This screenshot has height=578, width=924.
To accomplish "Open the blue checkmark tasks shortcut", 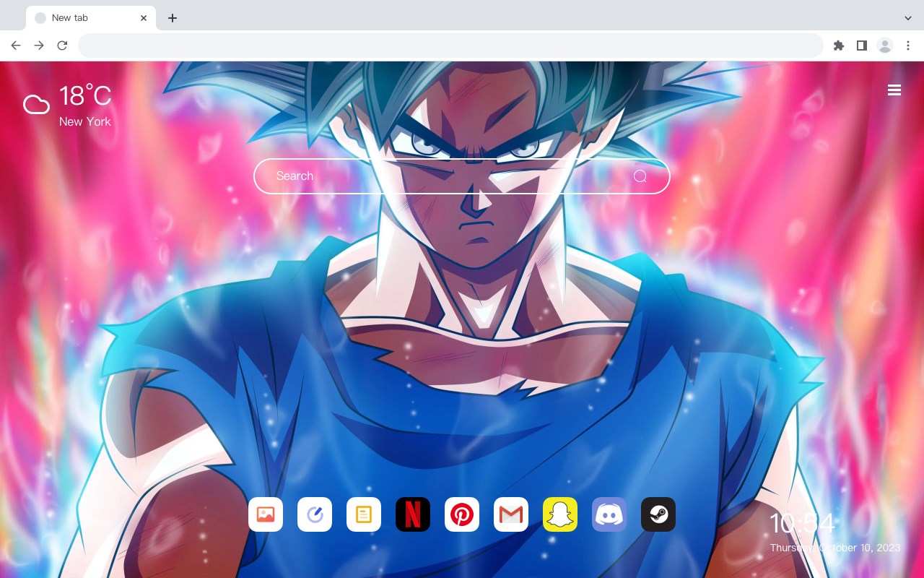I will coord(315,514).
